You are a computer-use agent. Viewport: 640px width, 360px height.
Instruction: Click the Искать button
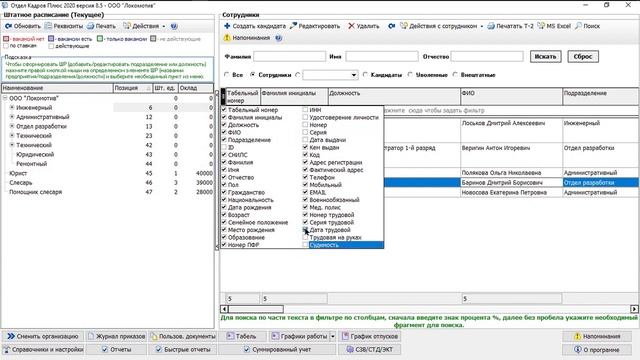(x=545, y=56)
